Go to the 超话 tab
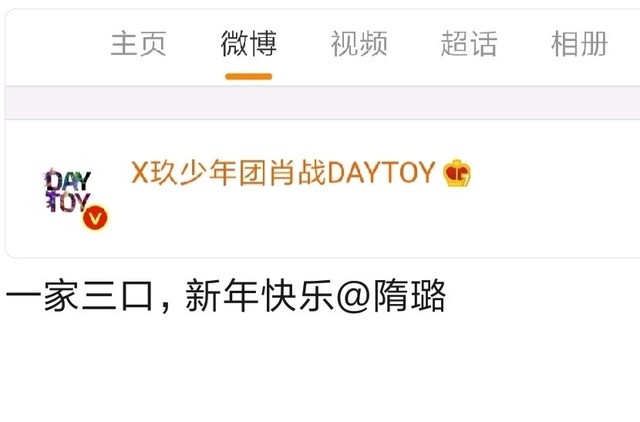This screenshot has height=422, width=640. click(469, 44)
